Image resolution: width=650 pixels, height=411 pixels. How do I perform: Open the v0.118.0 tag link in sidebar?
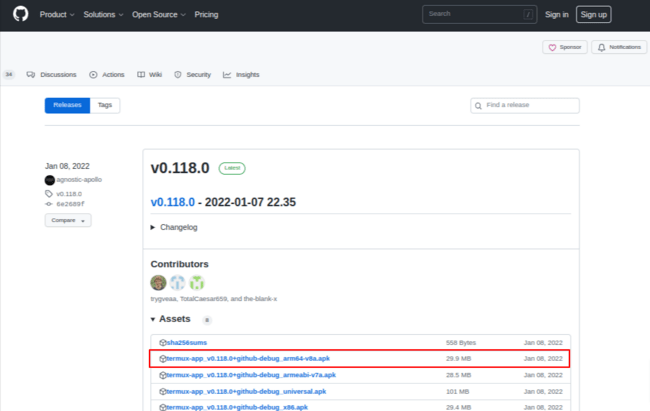click(69, 194)
